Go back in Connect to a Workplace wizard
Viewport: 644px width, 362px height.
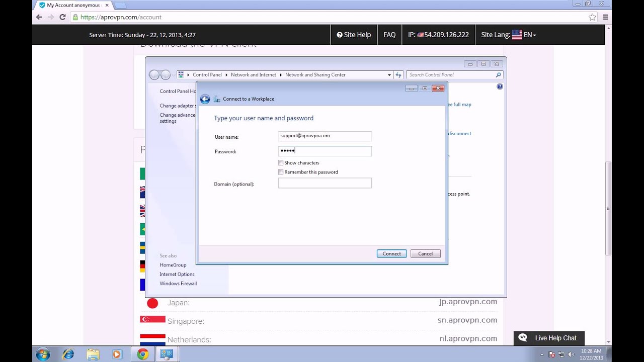click(x=205, y=99)
